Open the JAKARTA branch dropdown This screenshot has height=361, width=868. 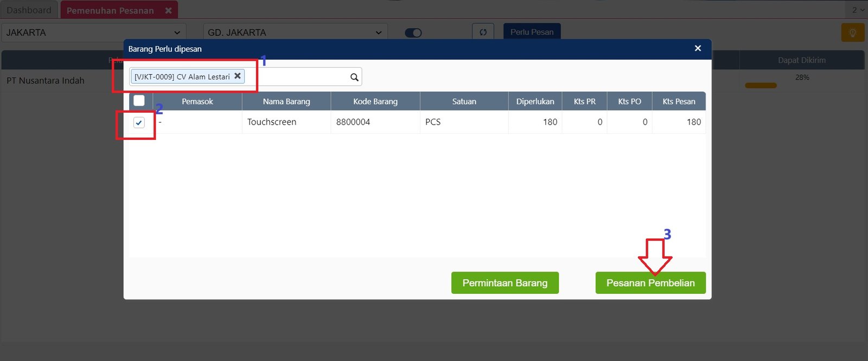(x=93, y=33)
